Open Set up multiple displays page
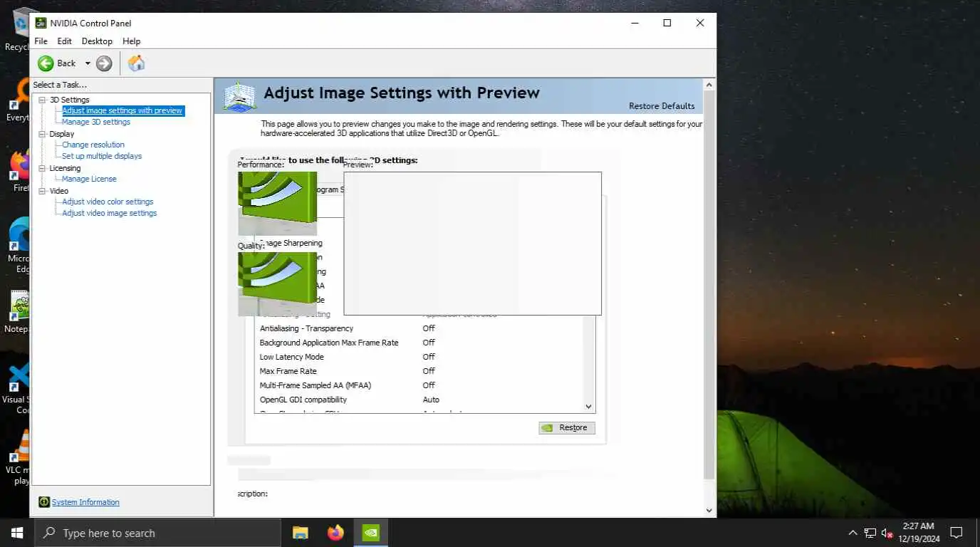This screenshot has height=547, width=980. click(102, 156)
